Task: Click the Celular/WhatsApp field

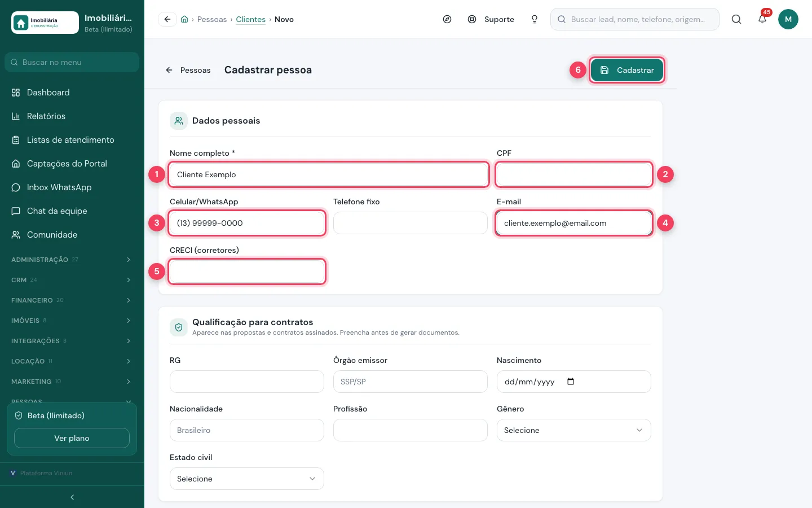Action: click(247, 223)
